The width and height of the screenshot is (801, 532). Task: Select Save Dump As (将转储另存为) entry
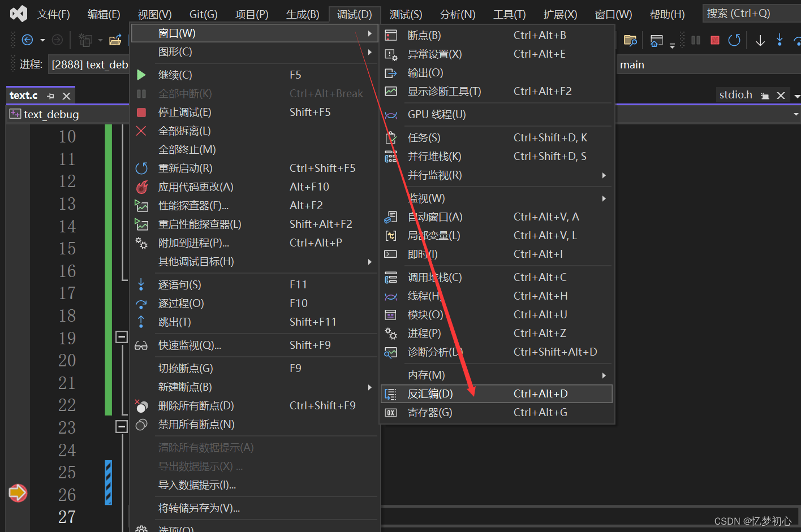tap(254, 508)
